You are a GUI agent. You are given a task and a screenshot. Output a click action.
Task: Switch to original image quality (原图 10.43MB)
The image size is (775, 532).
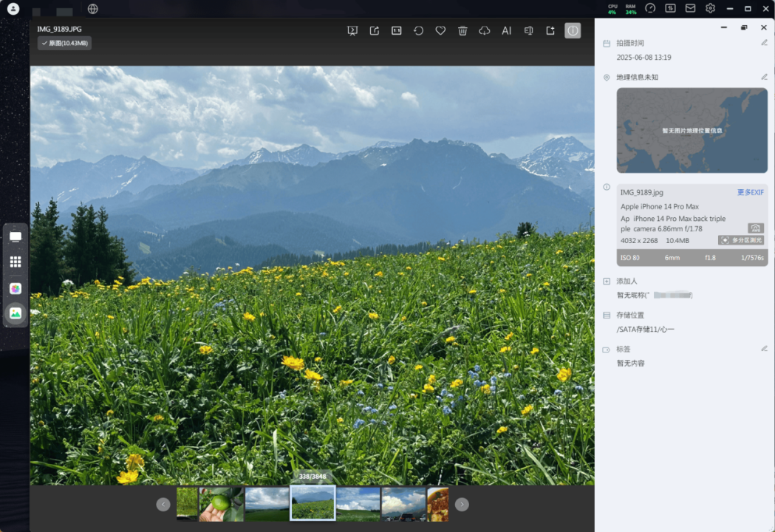(x=65, y=43)
